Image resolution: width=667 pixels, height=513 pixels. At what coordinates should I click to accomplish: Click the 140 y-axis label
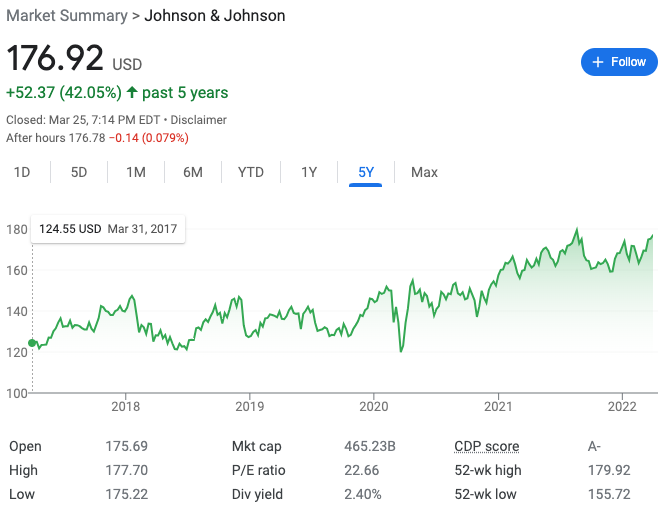(x=17, y=311)
